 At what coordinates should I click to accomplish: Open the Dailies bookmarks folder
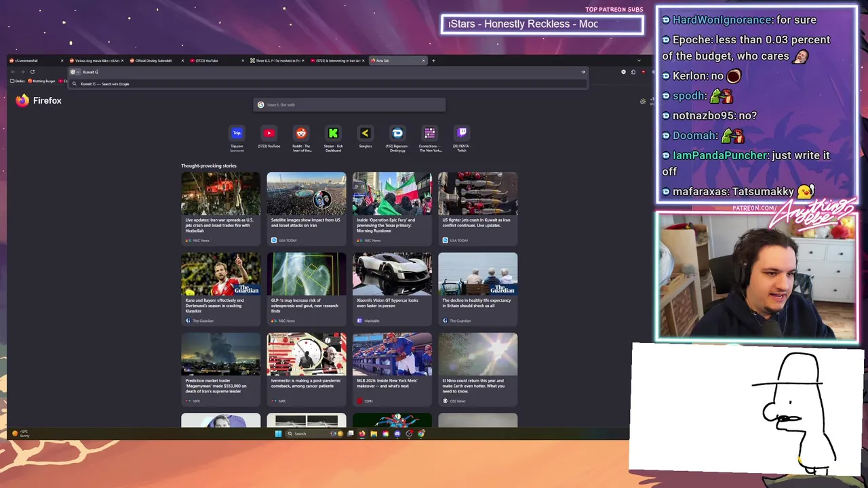coord(17,81)
